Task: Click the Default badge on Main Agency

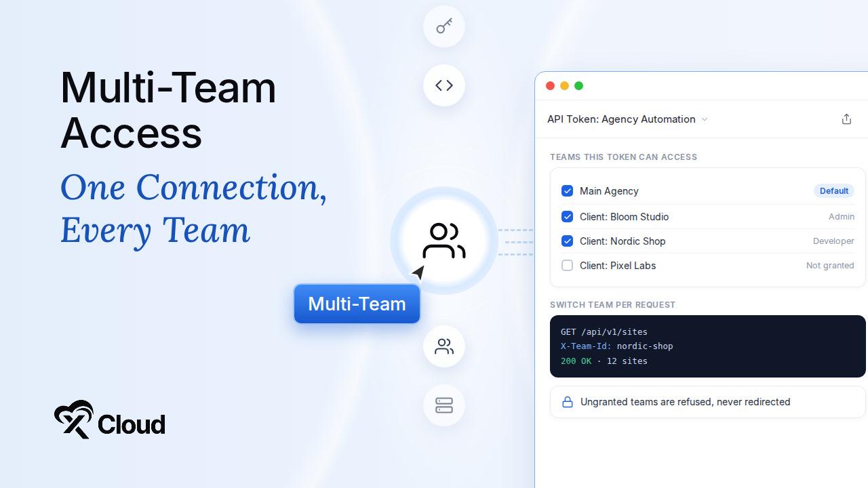Action: tap(834, 191)
